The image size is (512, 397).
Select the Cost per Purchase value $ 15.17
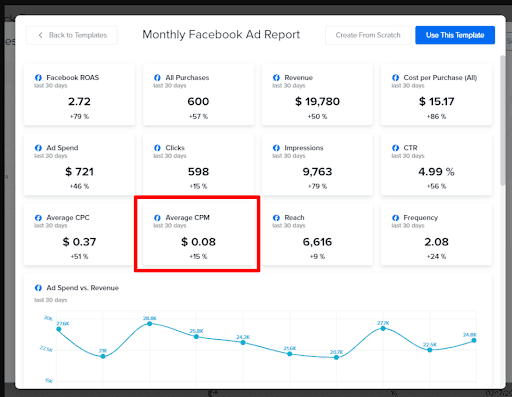tap(436, 101)
